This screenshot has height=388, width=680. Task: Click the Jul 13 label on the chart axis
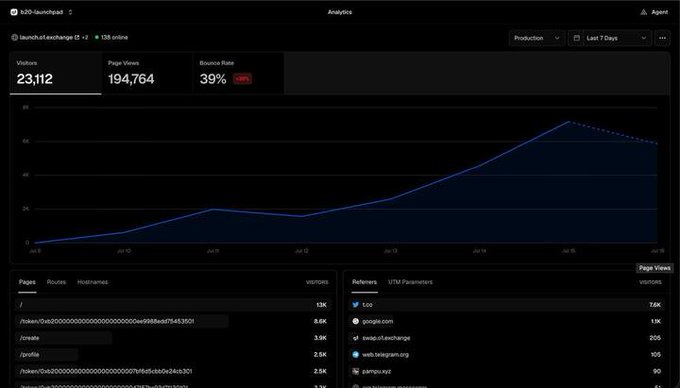coord(390,251)
